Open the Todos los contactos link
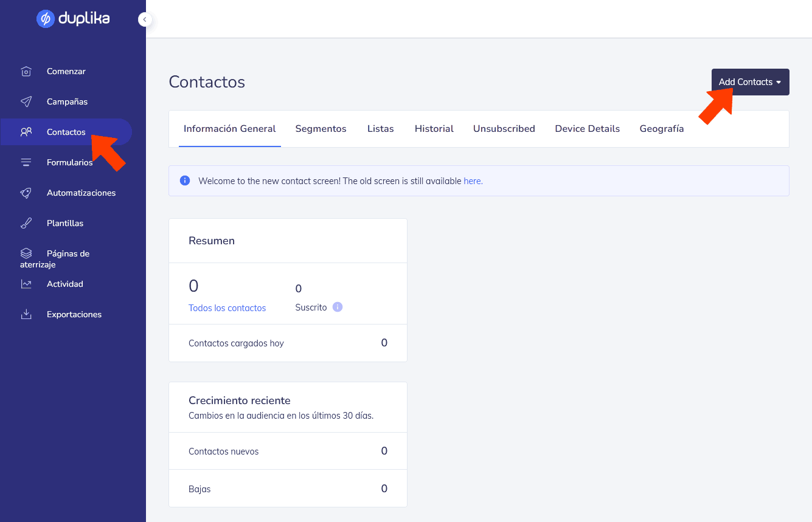Screen dimensions: 812x522 227,308
